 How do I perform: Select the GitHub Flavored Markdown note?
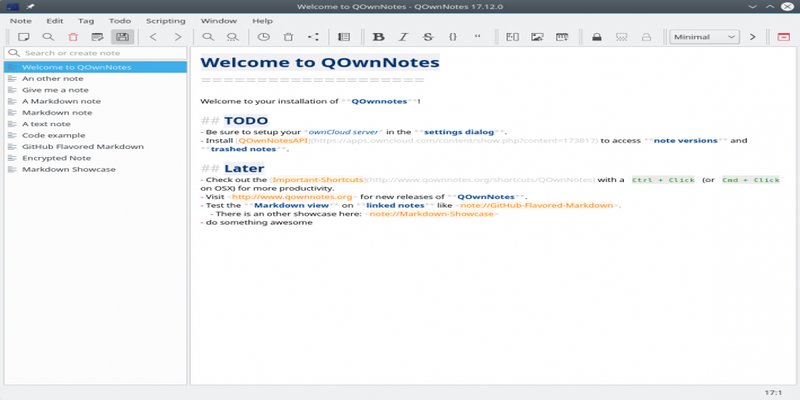pyautogui.click(x=95, y=146)
